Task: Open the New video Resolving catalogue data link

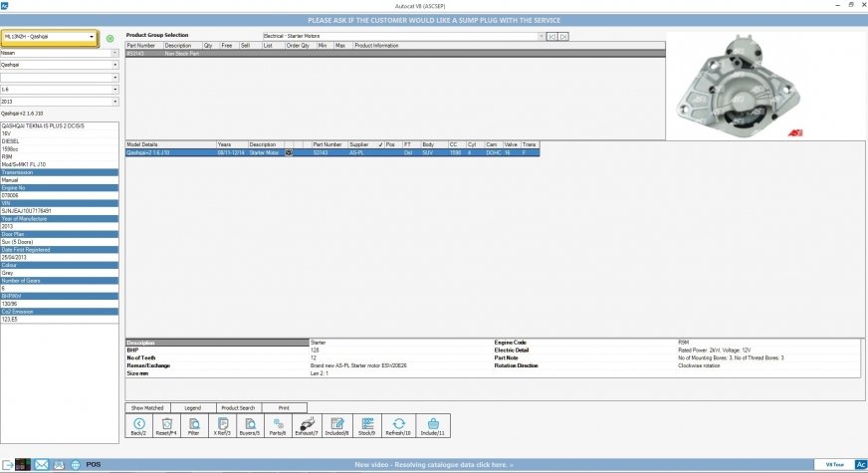Action: pos(433,465)
